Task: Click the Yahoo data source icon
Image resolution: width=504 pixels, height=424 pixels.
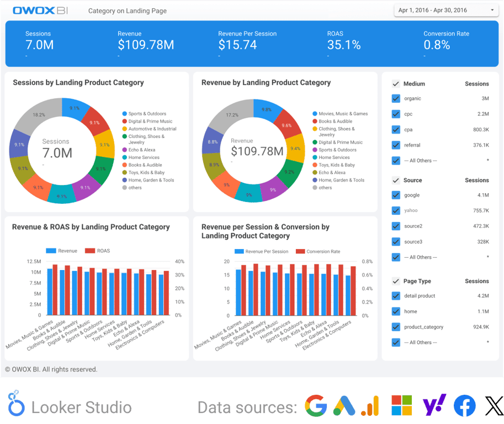Action: (x=434, y=405)
